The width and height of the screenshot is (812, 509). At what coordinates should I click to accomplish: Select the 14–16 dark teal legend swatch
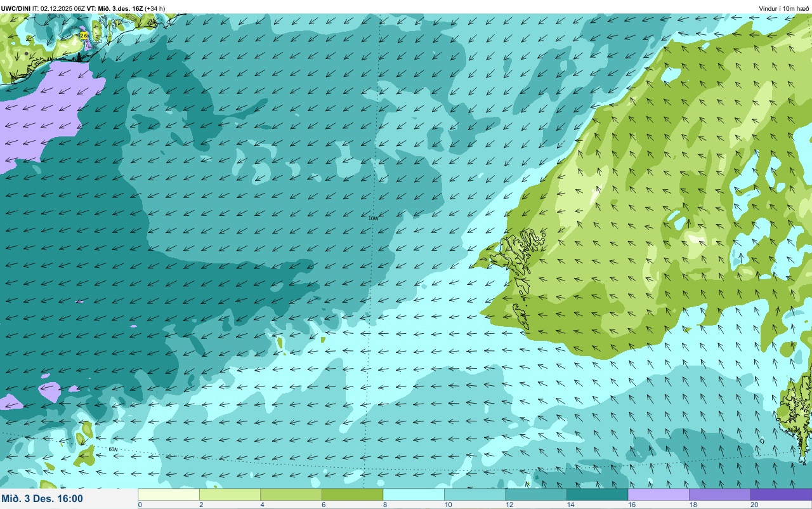click(x=598, y=494)
